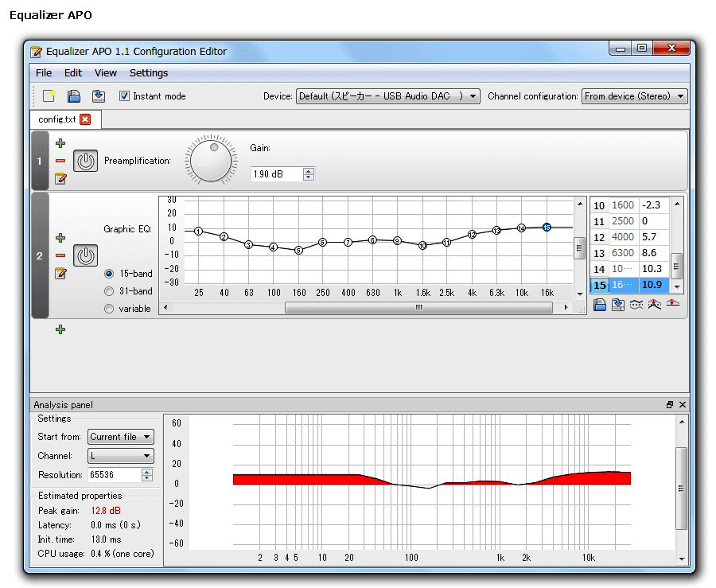Open the File menu

[44, 73]
